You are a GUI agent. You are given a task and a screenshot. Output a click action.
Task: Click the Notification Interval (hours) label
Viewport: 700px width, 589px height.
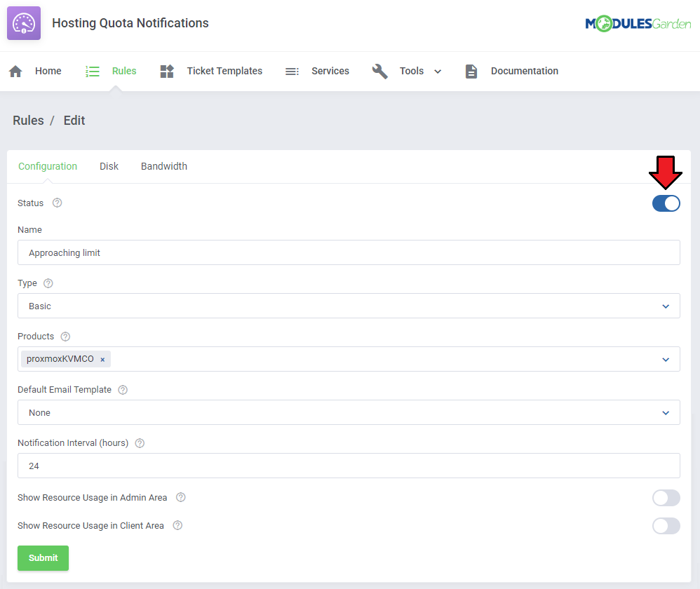73,443
